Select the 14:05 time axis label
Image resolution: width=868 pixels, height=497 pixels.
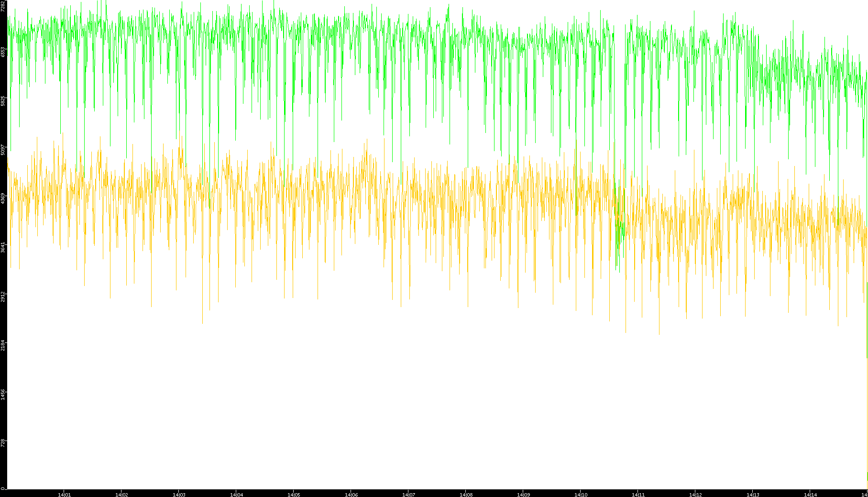pos(294,495)
